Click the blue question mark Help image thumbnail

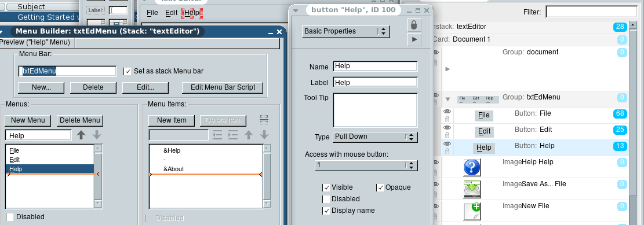[472, 167]
